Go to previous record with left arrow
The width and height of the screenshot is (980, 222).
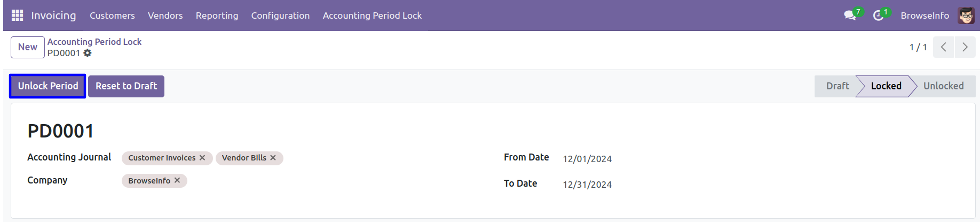pos(943,47)
